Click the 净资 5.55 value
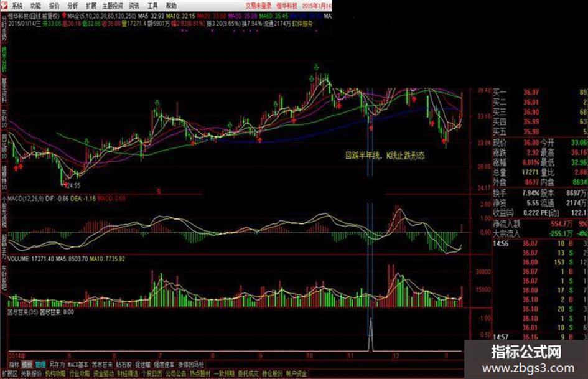The width and height of the screenshot is (588, 379). coord(533,203)
